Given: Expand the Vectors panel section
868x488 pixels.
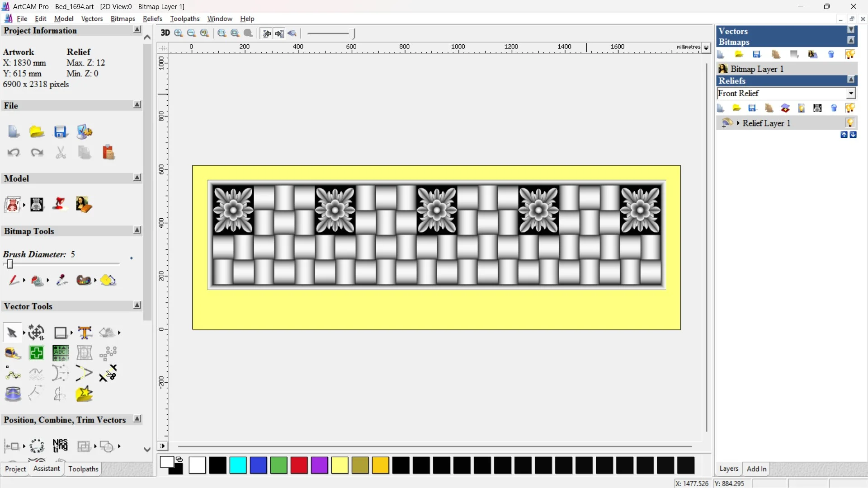Looking at the screenshot, I should coord(851,30).
